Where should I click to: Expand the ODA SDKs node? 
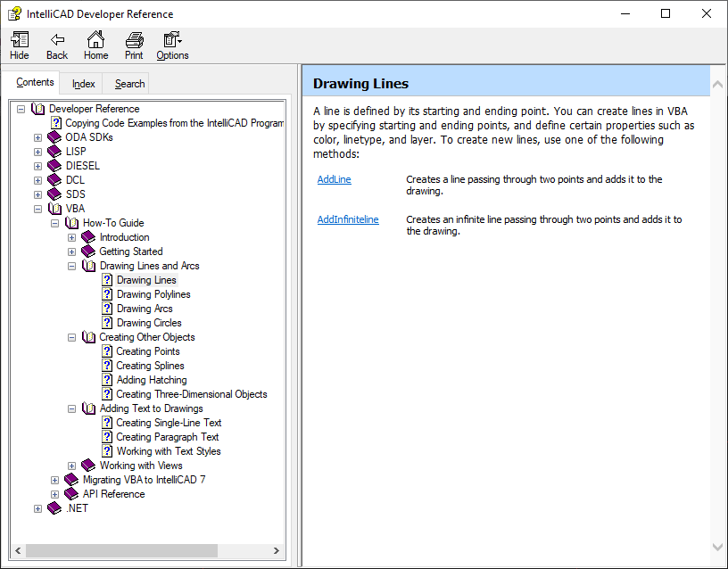click(x=38, y=138)
